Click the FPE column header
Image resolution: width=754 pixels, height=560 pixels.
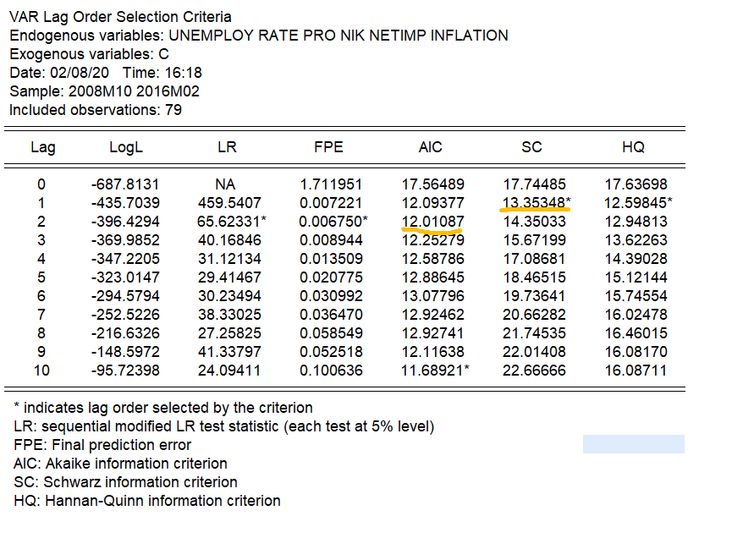click(328, 147)
